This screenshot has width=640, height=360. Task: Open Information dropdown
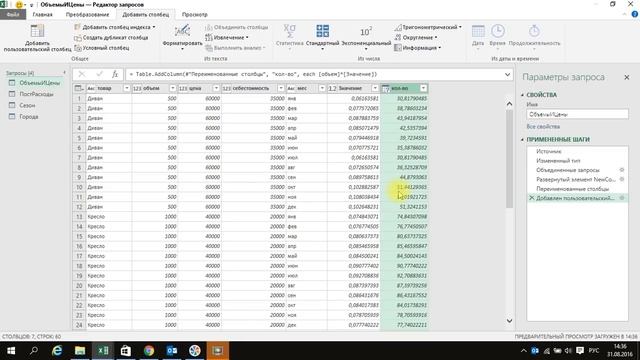pos(418,48)
